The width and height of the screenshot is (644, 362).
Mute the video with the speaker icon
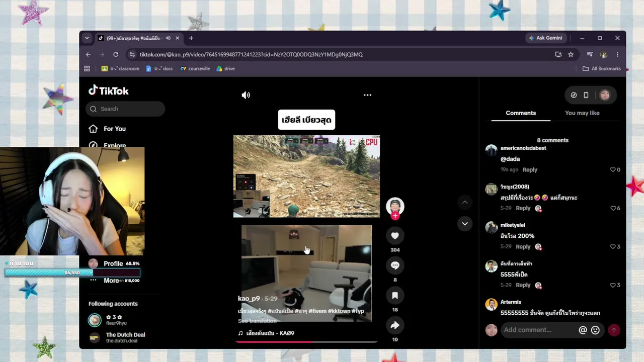point(246,95)
